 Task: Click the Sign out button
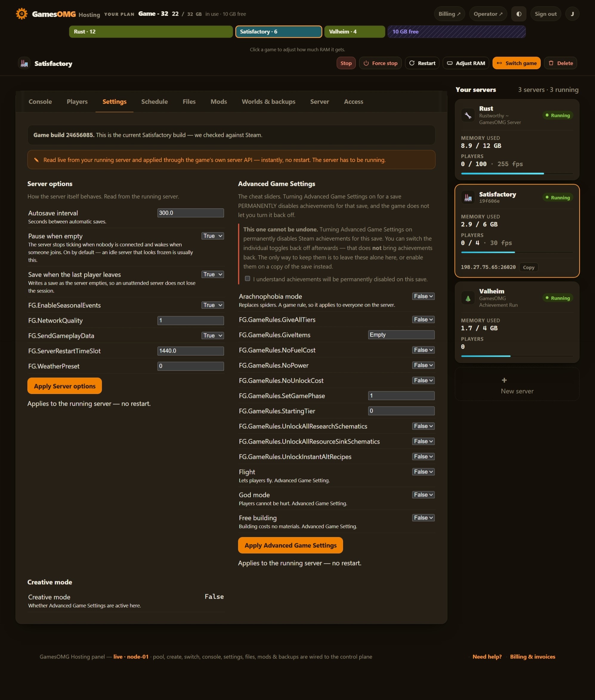[x=546, y=14]
